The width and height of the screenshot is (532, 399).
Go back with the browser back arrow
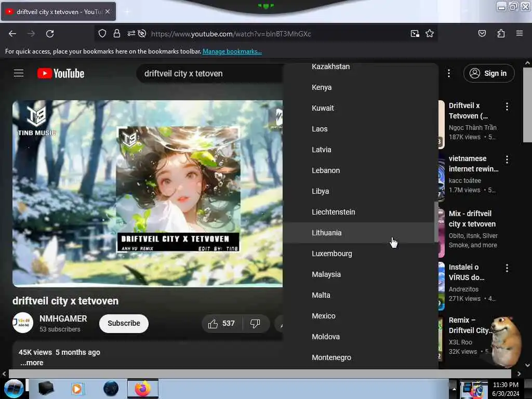click(12, 34)
